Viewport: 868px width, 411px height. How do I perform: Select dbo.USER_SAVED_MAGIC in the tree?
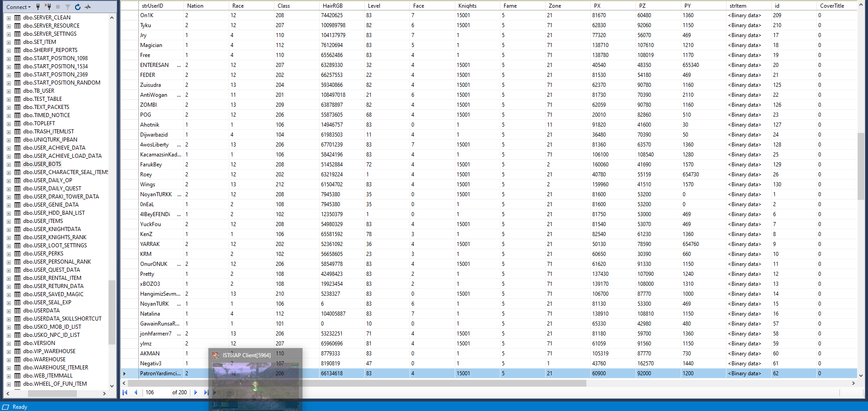point(53,294)
